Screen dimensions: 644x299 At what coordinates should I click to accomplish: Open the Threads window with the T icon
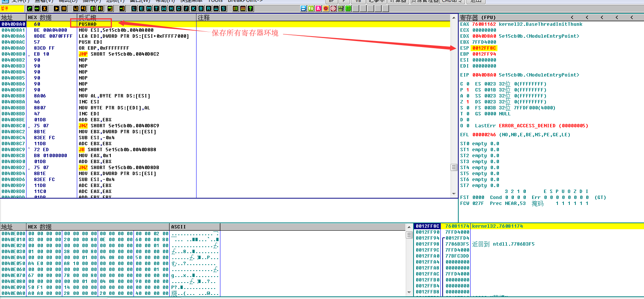coord(157,8)
